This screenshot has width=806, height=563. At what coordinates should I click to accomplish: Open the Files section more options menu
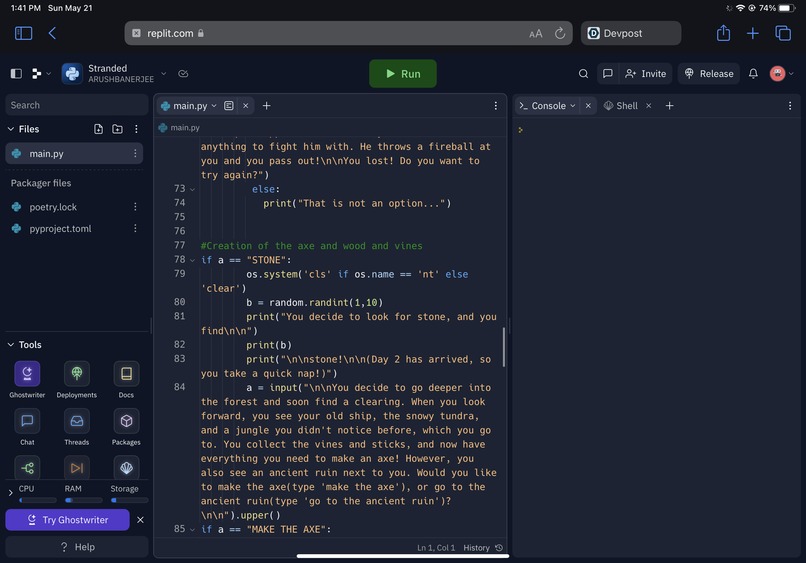coord(136,129)
